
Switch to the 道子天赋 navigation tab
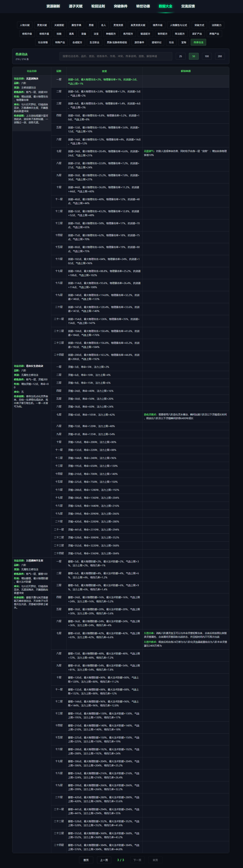76,6
